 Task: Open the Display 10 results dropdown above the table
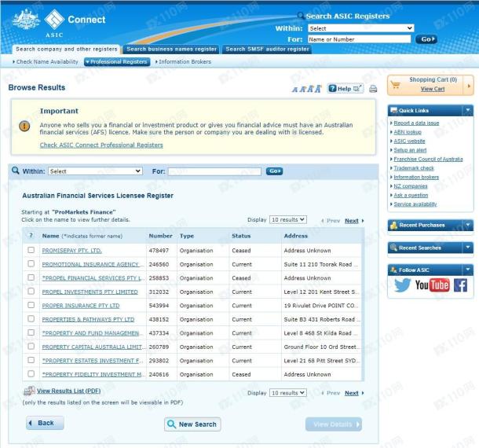pos(287,219)
